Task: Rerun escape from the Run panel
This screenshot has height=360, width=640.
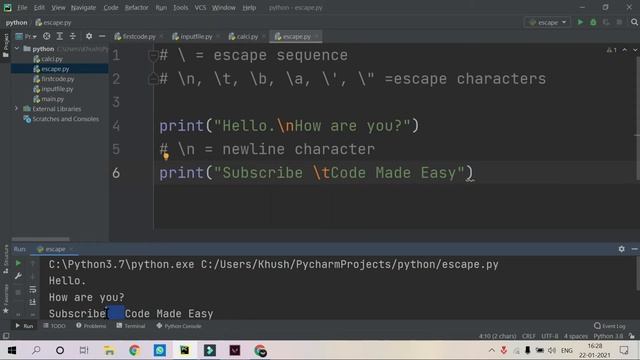Action: tap(18, 263)
